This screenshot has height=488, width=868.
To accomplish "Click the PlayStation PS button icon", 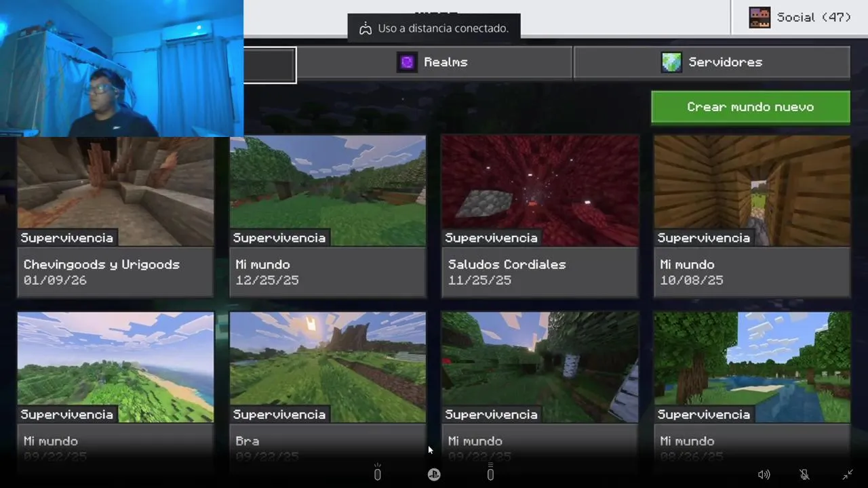I will click(434, 475).
